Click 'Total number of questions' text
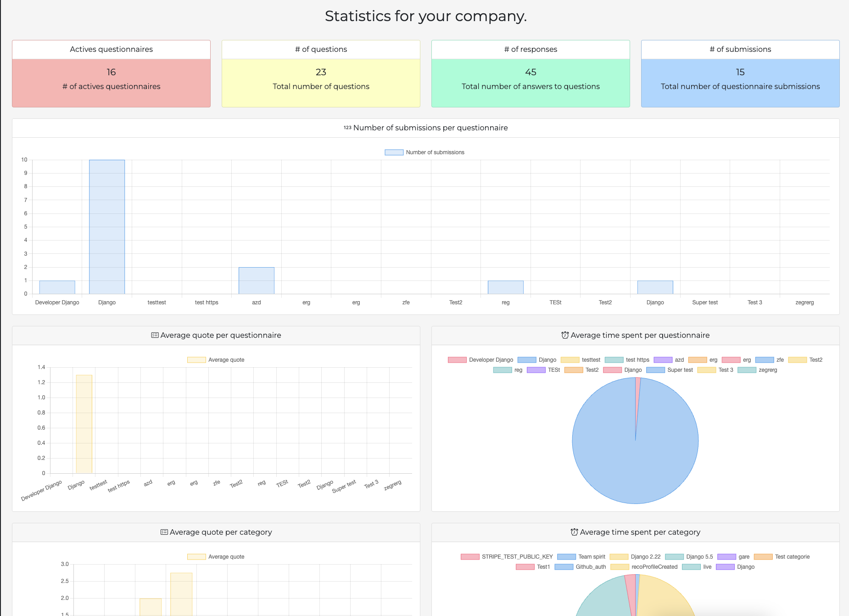Screen dimensions: 849x616 click(x=321, y=87)
